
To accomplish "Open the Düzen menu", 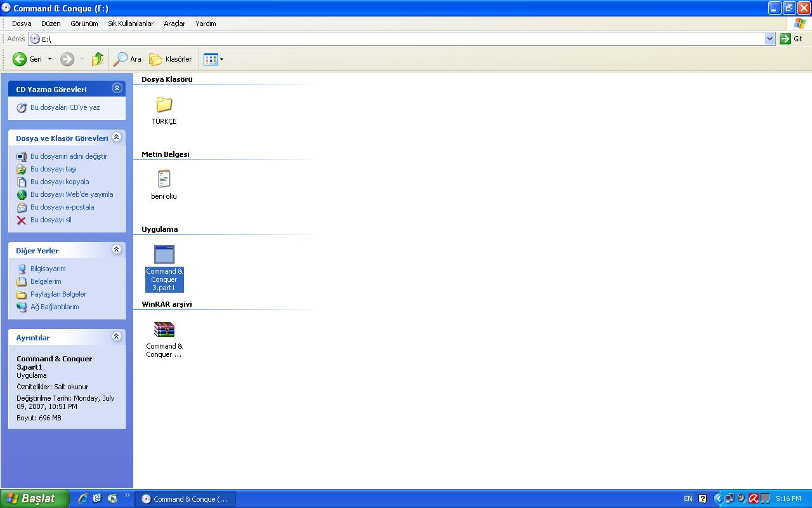I will pos(51,23).
